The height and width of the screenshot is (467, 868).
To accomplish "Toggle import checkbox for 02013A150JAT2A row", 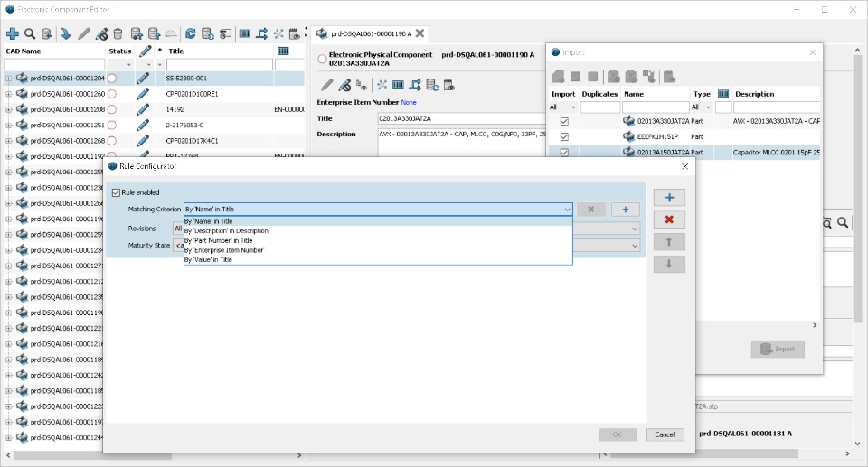I will pos(564,152).
